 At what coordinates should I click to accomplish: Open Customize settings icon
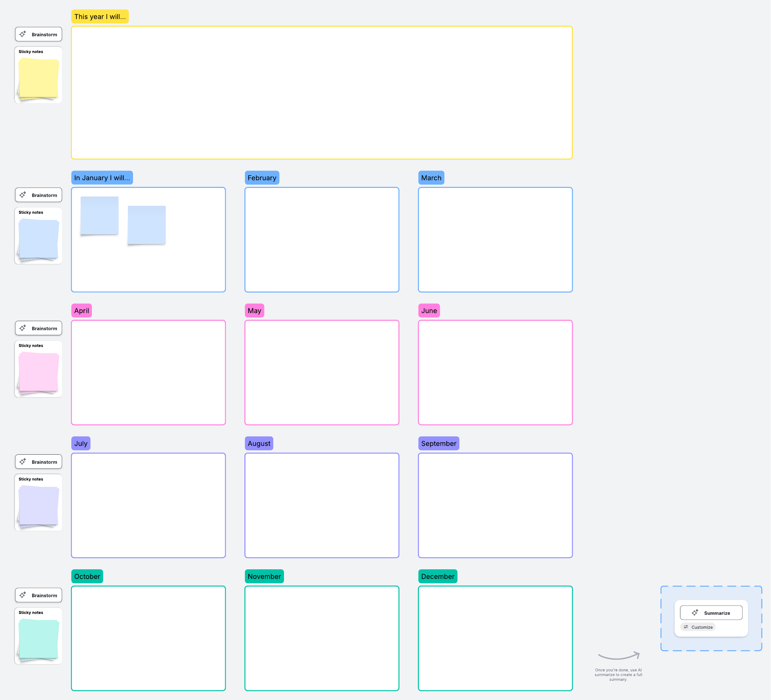[686, 627]
